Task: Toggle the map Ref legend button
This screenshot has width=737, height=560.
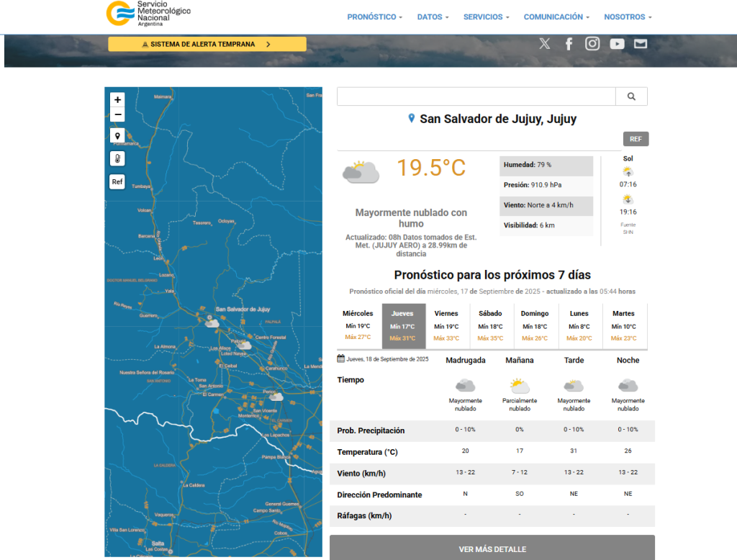Action: (x=117, y=182)
